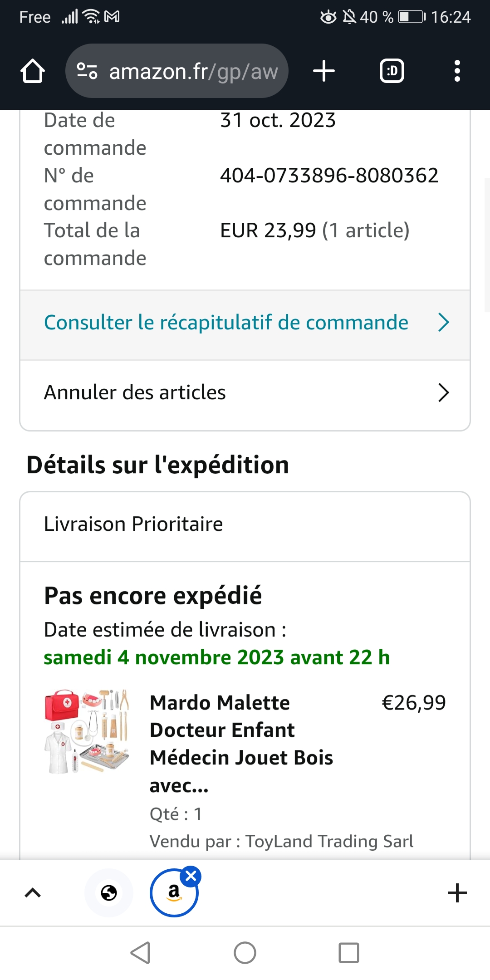Tap the amazon.fr address bar
The height and width of the screenshot is (980, 490).
pyautogui.click(x=193, y=71)
